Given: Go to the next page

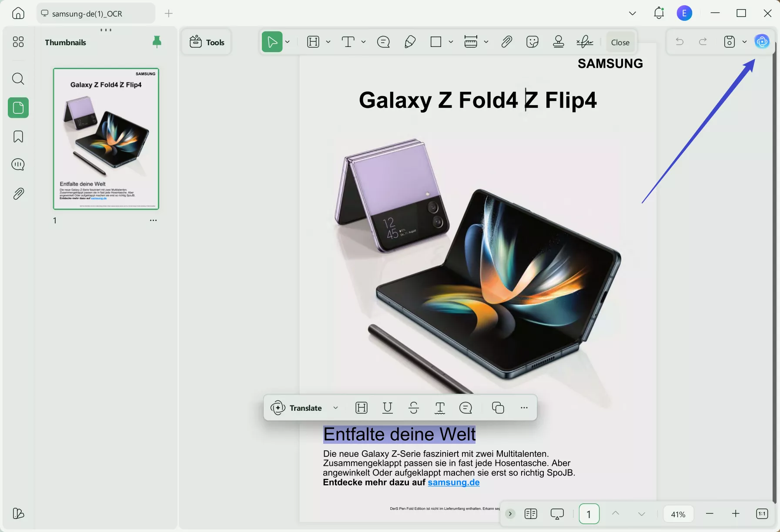Looking at the screenshot, I should pos(642,514).
